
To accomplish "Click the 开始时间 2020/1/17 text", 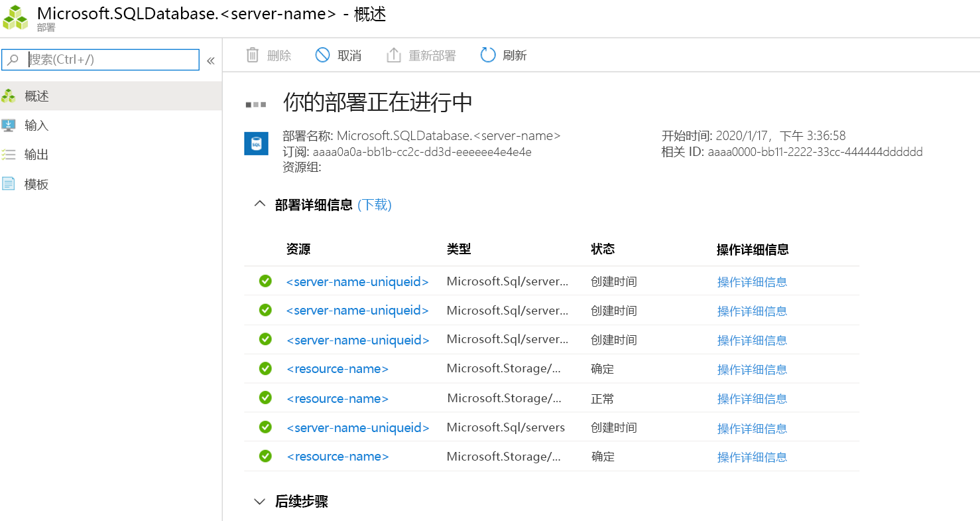I will (754, 135).
